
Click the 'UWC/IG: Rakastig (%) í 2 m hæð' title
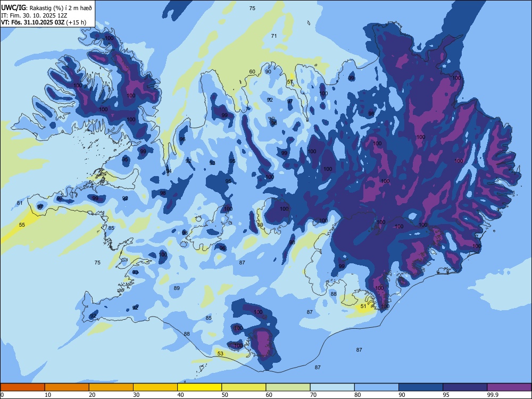point(46,7)
